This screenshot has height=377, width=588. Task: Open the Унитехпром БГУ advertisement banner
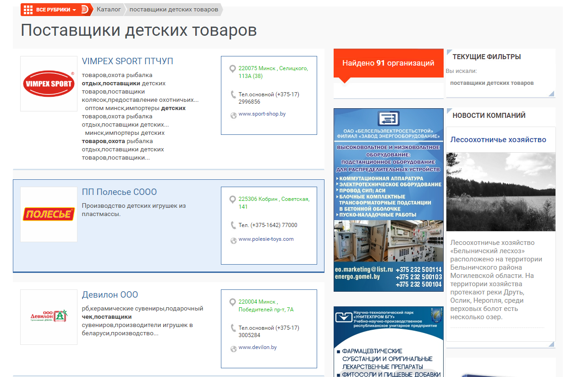[389, 342]
